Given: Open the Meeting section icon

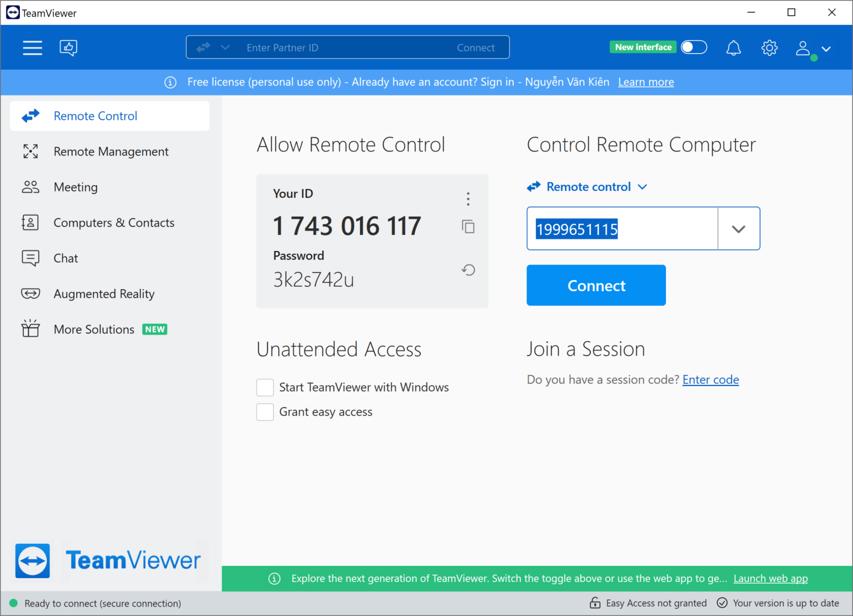Looking at the screenshot, I should 31,187.
